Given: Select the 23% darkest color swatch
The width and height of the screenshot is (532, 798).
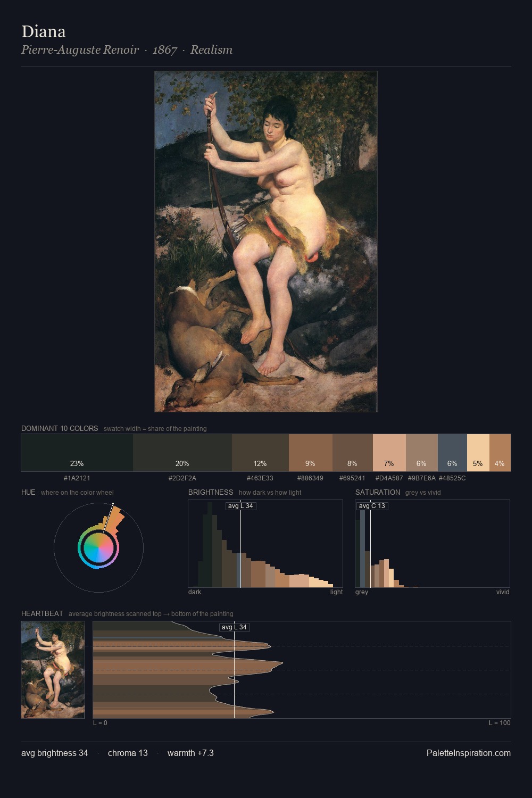Looking at the screenshot, I should (77, 453).
